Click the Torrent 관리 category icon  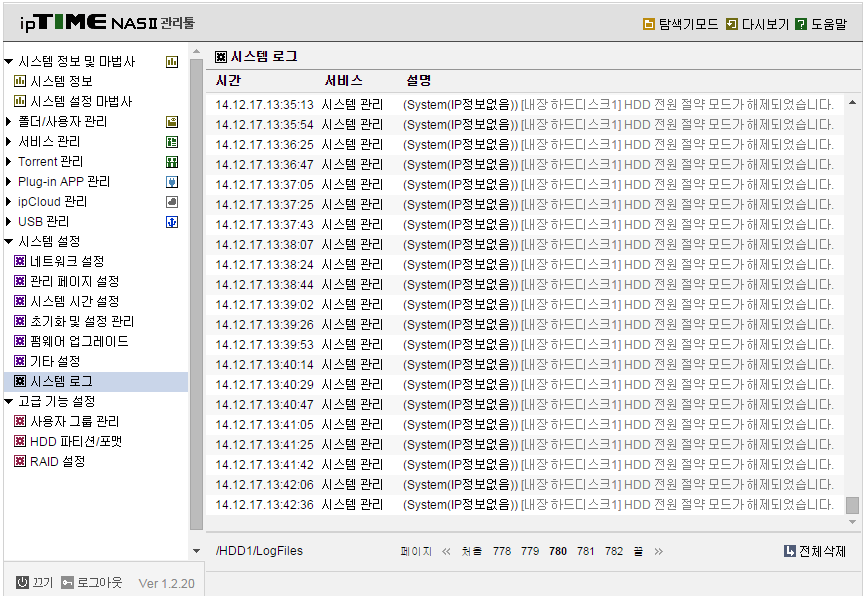(172, 162)
